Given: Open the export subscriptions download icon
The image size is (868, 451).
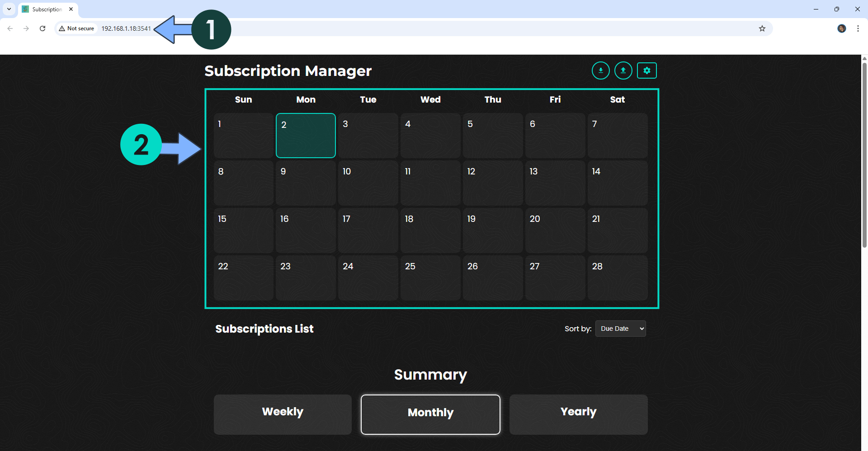Looking at the screenshot, I should click(600, 70).
